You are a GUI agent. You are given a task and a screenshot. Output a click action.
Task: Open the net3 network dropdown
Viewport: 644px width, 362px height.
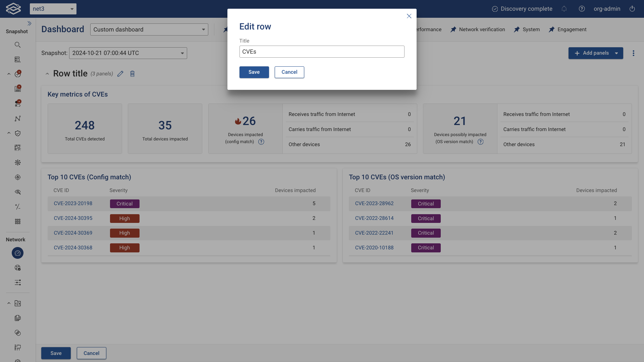tap(53, 9)
